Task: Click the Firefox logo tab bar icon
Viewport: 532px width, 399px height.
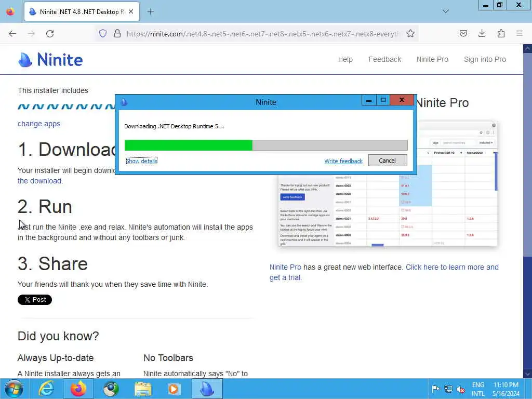Action: (10, 11)
